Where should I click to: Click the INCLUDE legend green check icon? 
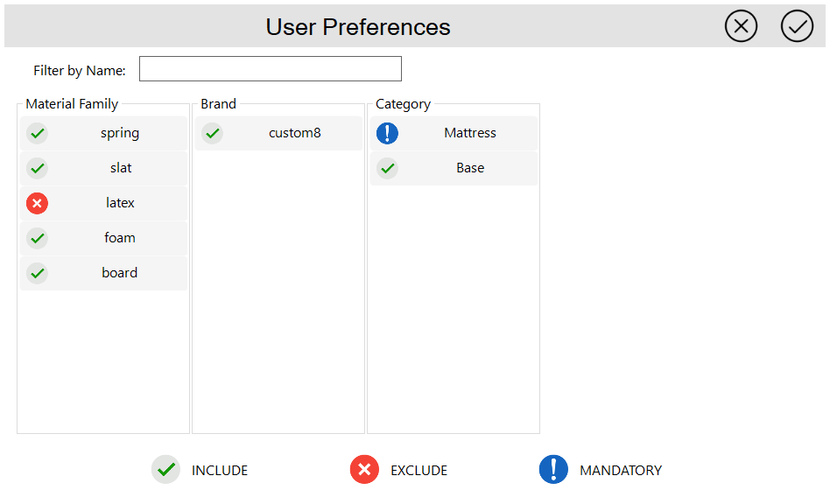(165, 470)
